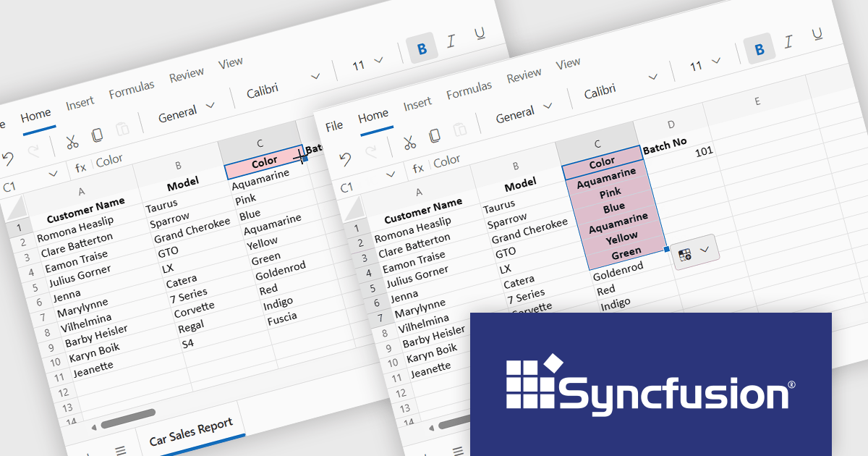Open File menu in right window
The image size is (868, 456).
click(334, 126)
